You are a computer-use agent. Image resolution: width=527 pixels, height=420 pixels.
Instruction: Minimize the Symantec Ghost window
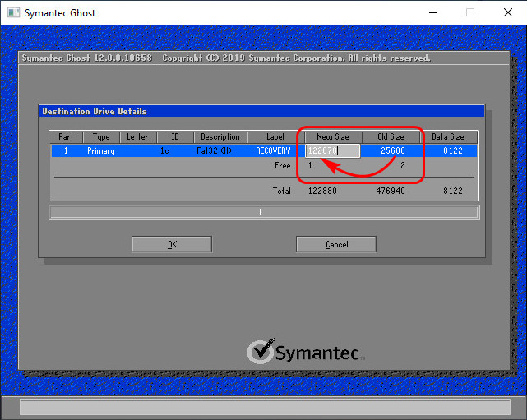(x=433, y=13)
